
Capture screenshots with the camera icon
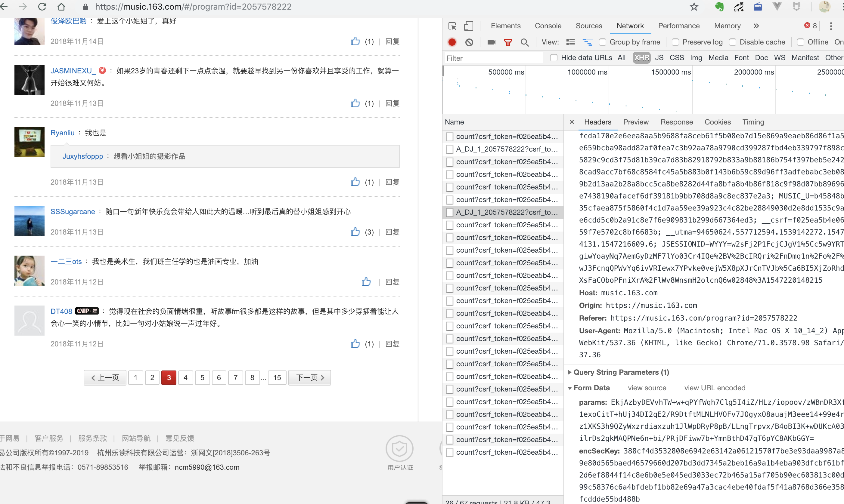tap(492, 42)
